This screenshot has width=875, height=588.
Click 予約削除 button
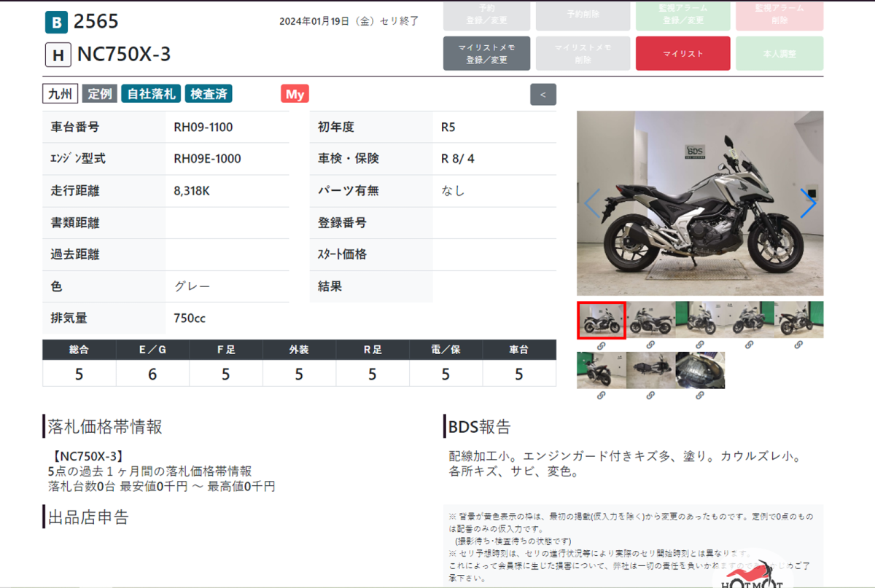[584, 15]
